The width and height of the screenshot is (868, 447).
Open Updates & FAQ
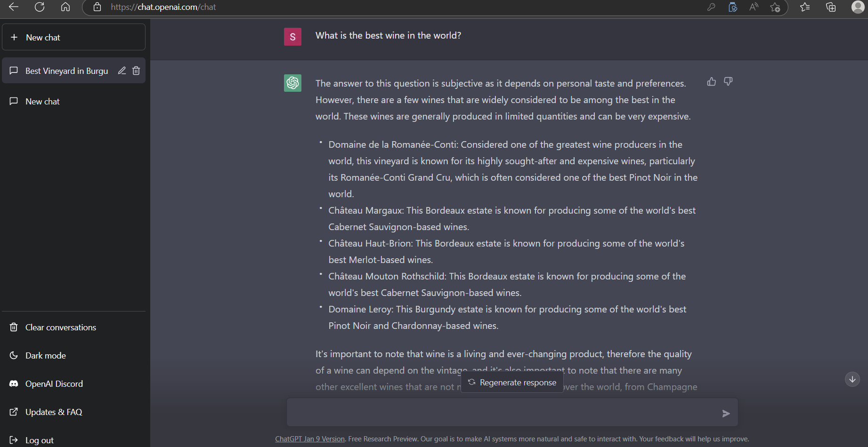click(x=74, y=412)
